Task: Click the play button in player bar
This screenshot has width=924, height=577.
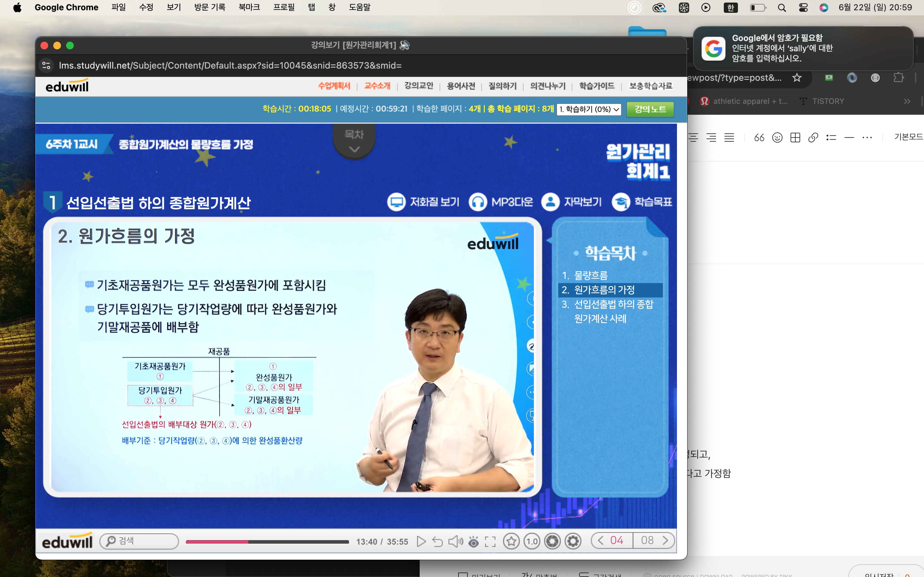Action: [421, 541]
